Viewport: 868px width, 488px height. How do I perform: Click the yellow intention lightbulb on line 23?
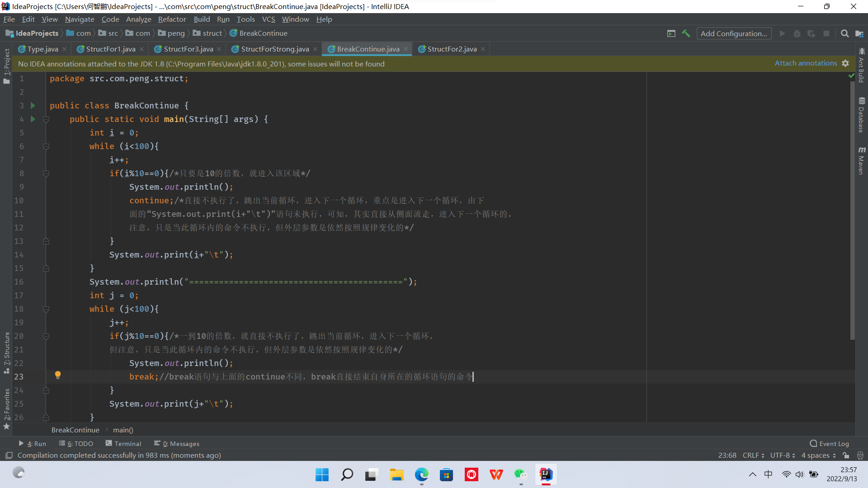click(x=58, y=375)
